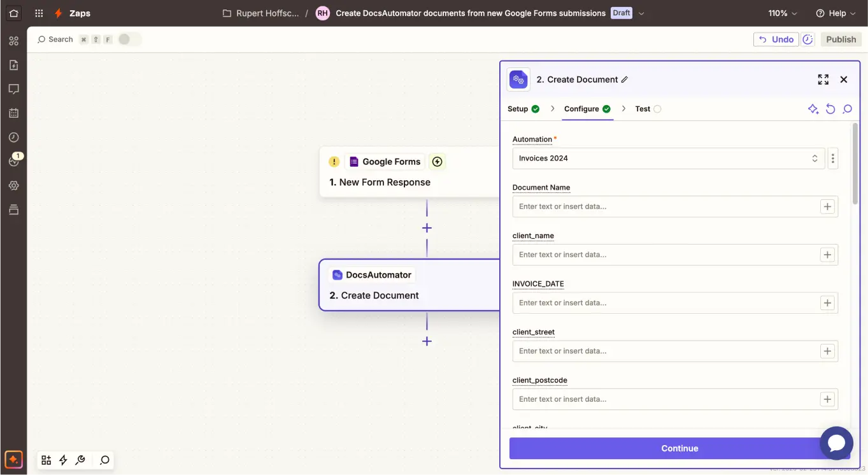The image size is (868, 475).
Task: Search fields with the panel magnifier icon
Action: [848, 108]
